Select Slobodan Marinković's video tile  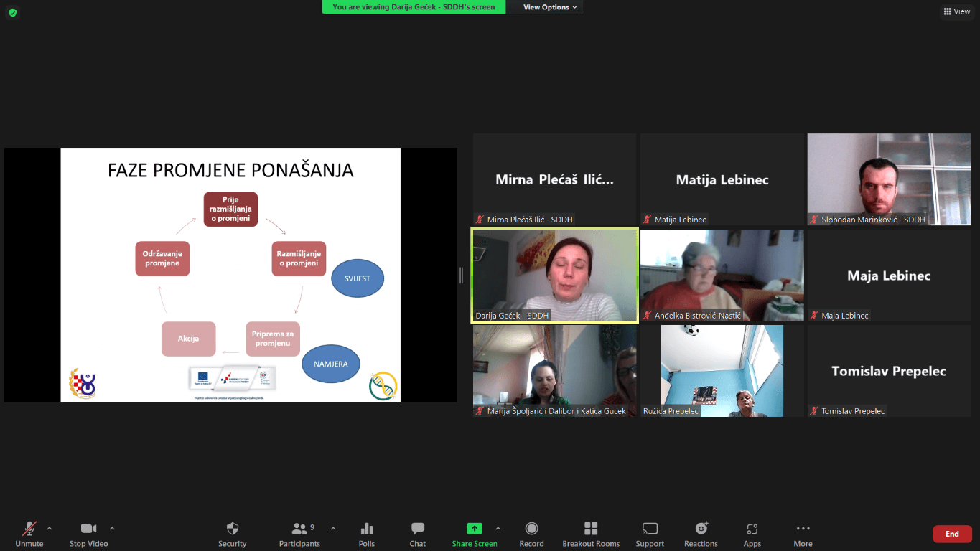pos(888,179)
